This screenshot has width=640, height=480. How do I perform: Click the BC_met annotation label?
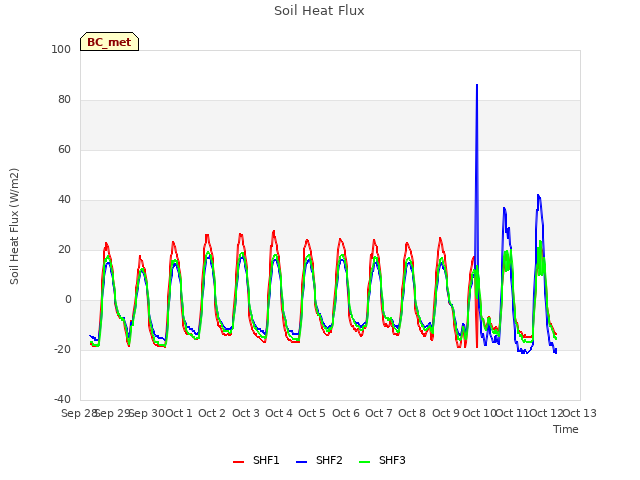click(109, 42)
